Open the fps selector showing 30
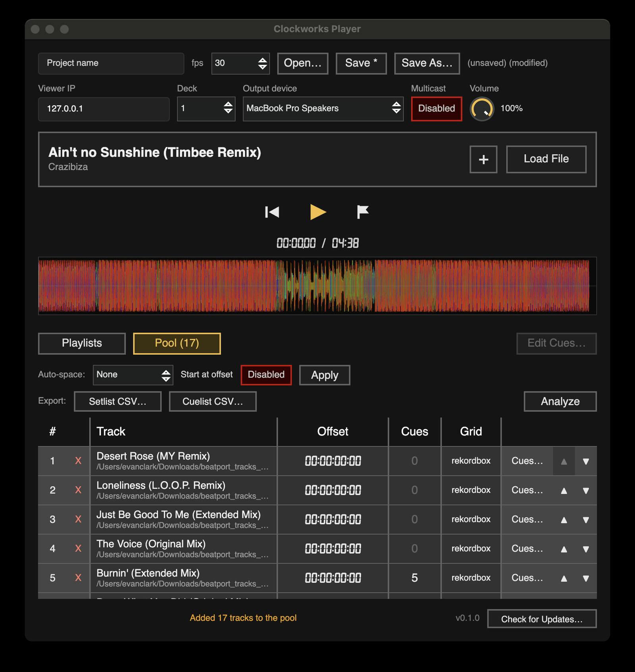This screenshot has height=672, width=635. click(241, 63)
